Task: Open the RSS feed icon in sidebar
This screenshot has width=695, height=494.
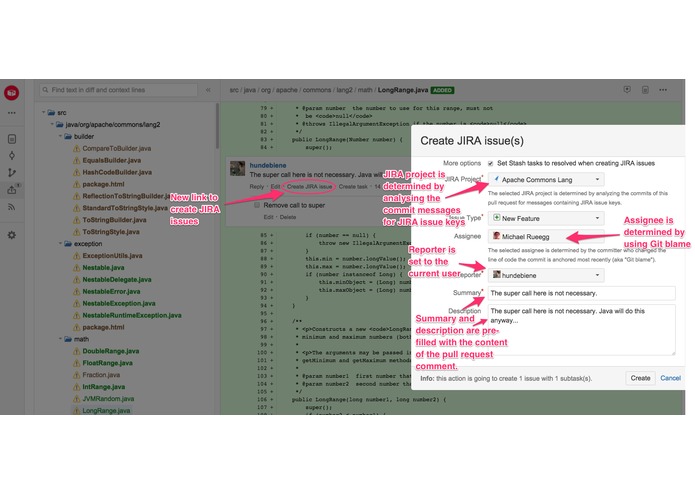Action: (x=12, y=207)
